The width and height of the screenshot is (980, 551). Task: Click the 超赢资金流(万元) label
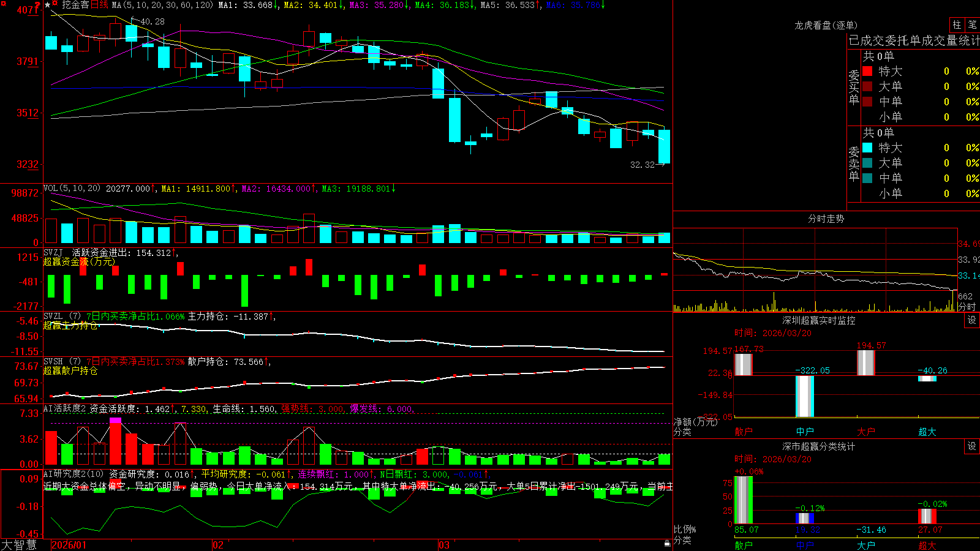(x=79, y=261)
